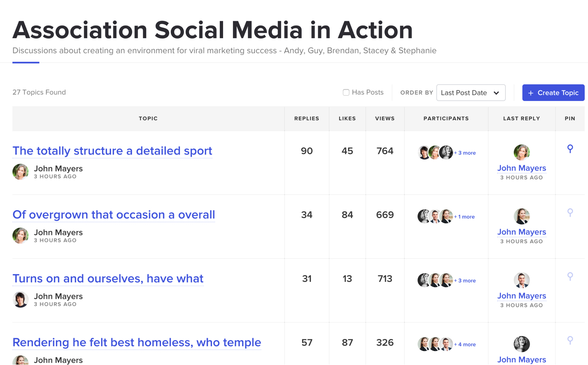This screenshot has height=365, width=588.
Task: Open last reply author John Mayers in 'The totally structure' row
Action: (x=522, y=168)
